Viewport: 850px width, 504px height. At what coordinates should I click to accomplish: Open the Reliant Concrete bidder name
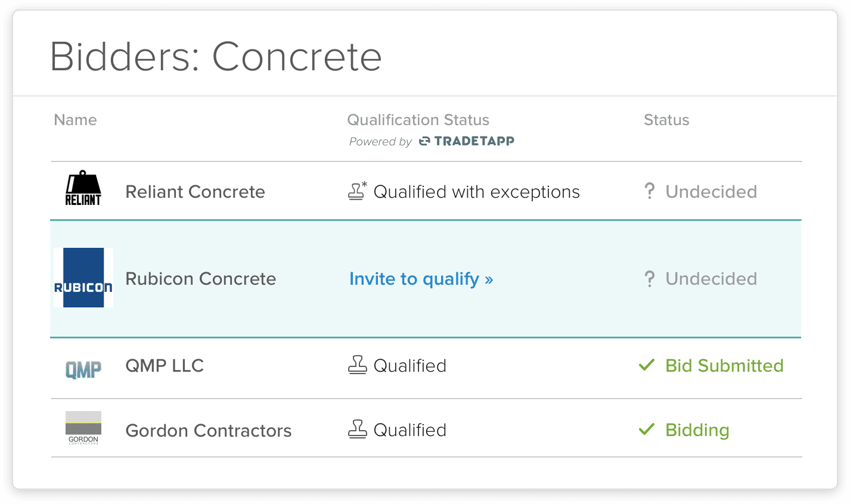195,192
